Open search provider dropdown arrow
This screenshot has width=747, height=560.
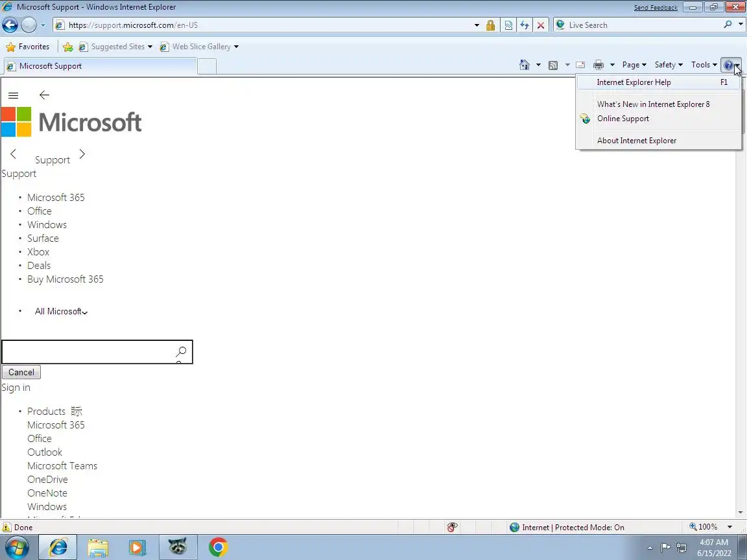[x=741, y=25]
